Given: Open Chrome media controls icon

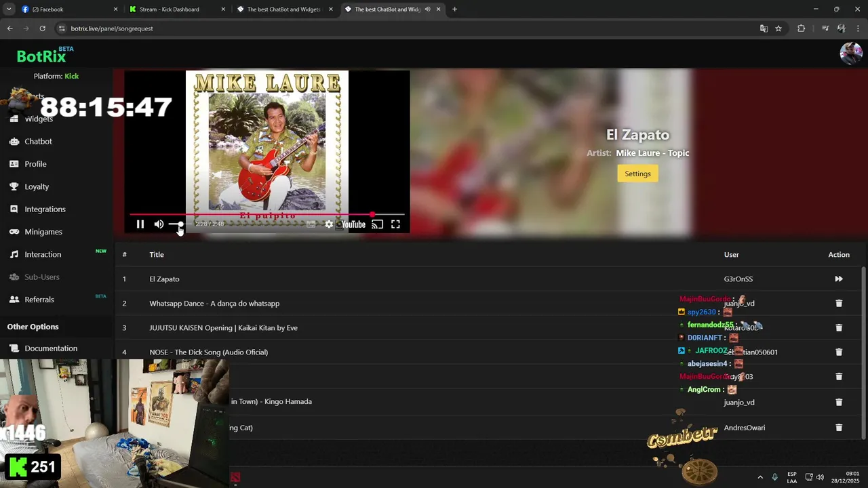Looking at the screenshot, I should pyautogui.click(x=825, y=28).
